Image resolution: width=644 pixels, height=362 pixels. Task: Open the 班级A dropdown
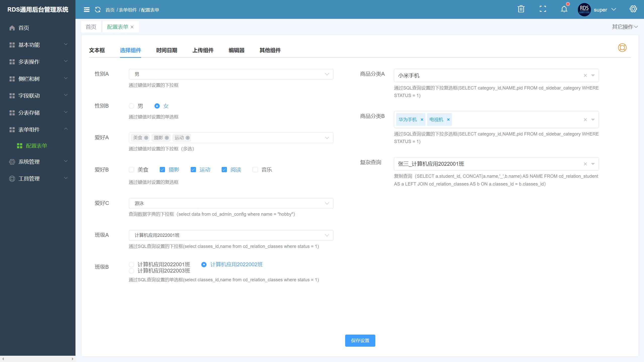(231, 235)
